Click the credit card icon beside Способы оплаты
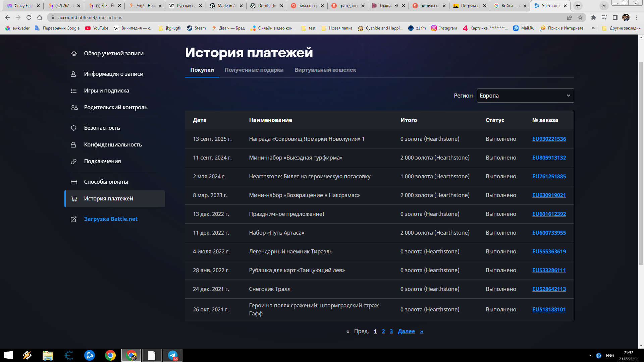The width and height of the screenshot is (644, 362). point(74,182)
